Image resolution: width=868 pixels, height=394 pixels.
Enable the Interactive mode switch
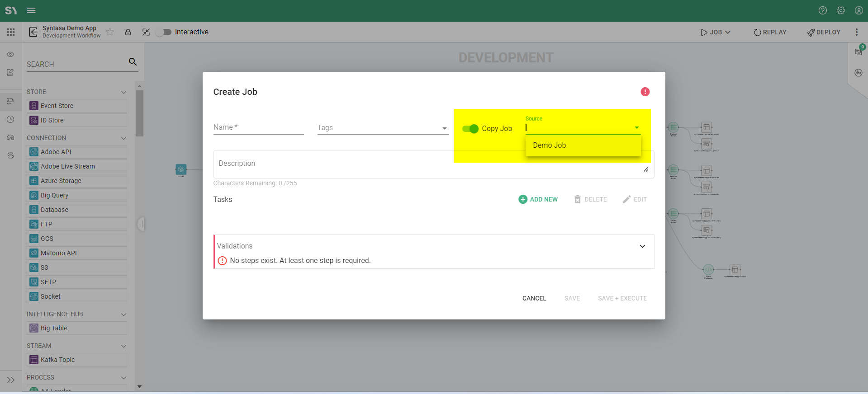coord(164,32)
